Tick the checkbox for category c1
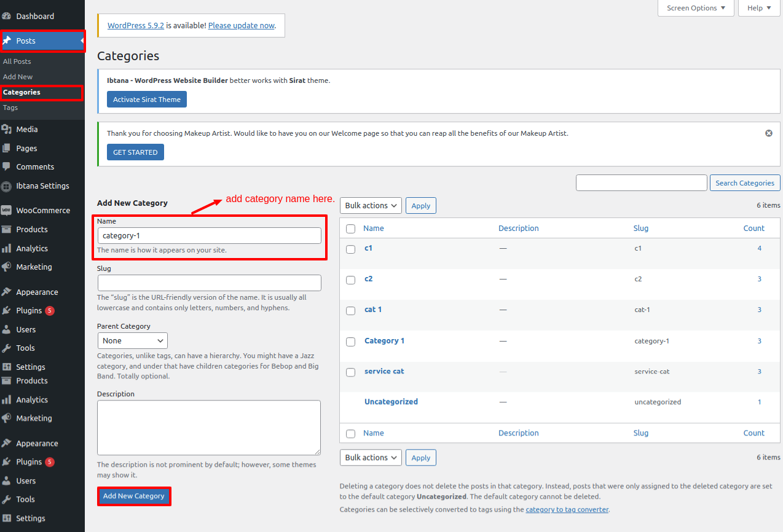 click(x=351, y=249)
